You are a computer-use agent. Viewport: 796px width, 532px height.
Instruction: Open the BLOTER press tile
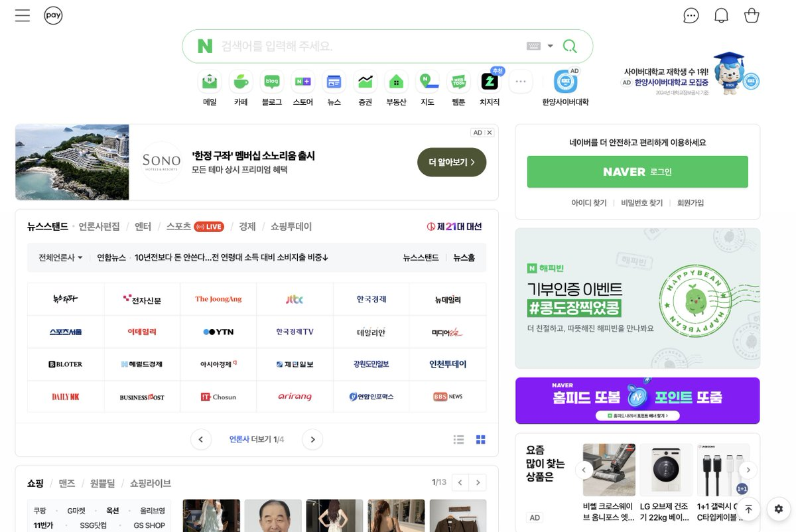[66, 364]
